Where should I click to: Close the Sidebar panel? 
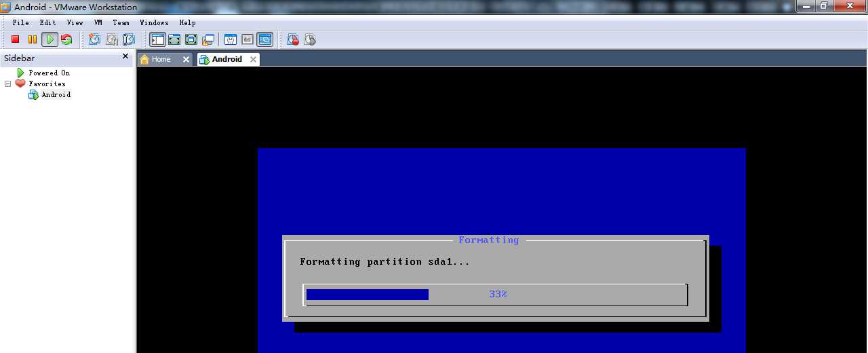pyautogui.click(x=125, y=56)
